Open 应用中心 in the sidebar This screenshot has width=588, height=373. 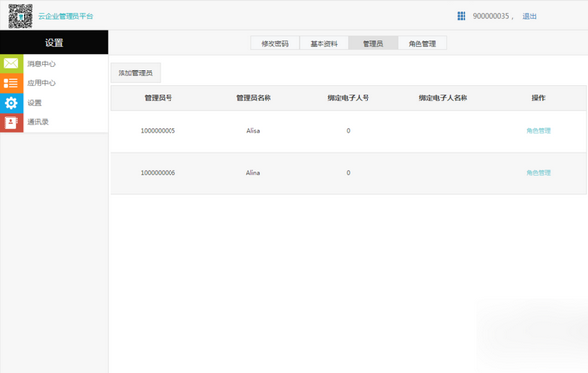coord(41,83)
